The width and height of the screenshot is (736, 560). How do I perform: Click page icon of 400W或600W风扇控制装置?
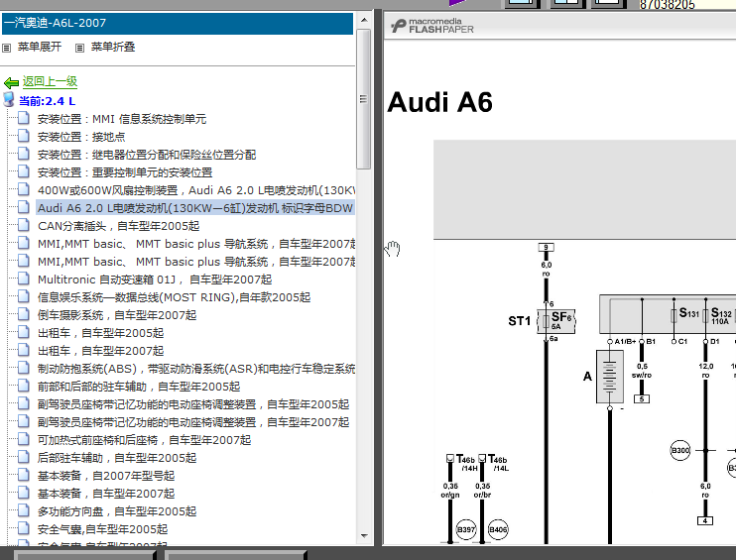[x=24, y=189]
